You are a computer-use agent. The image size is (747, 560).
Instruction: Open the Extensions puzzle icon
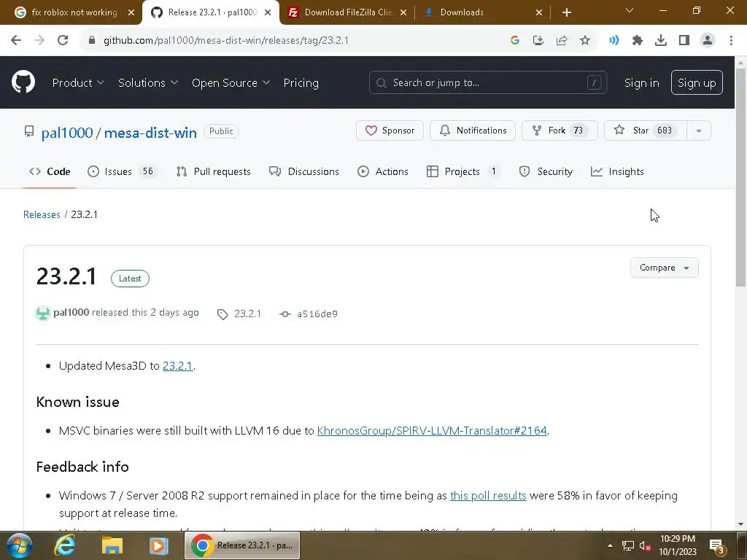638,41
